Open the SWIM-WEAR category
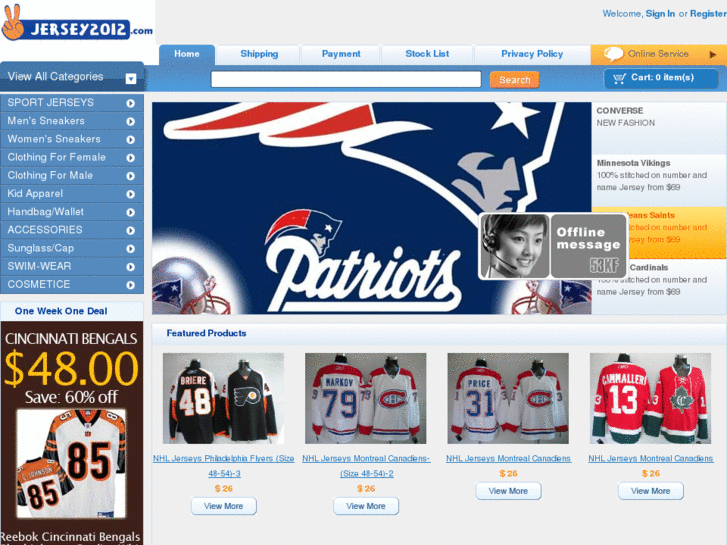This screenshot has width=727, height=545. (72, 266)
